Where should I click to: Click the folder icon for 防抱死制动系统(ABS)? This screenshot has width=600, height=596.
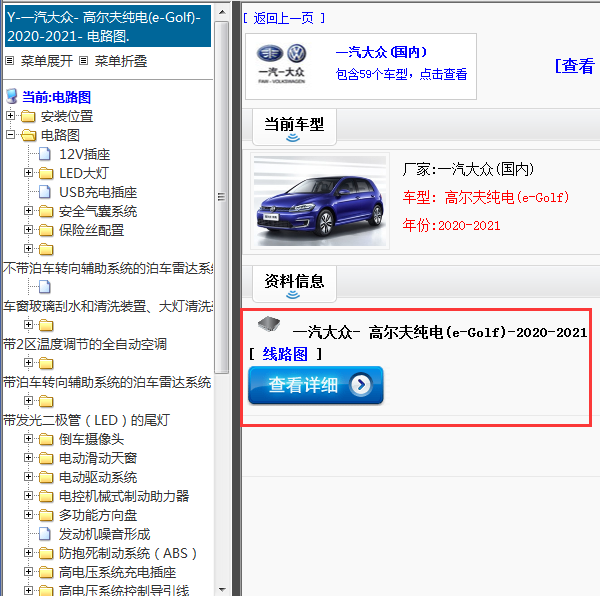[x=46, y=553]
